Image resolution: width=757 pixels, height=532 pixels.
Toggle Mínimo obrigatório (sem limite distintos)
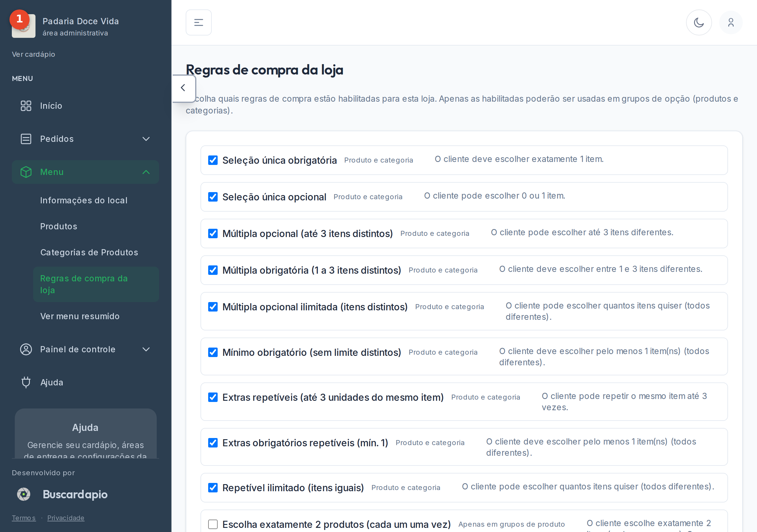tap(213, 352)
